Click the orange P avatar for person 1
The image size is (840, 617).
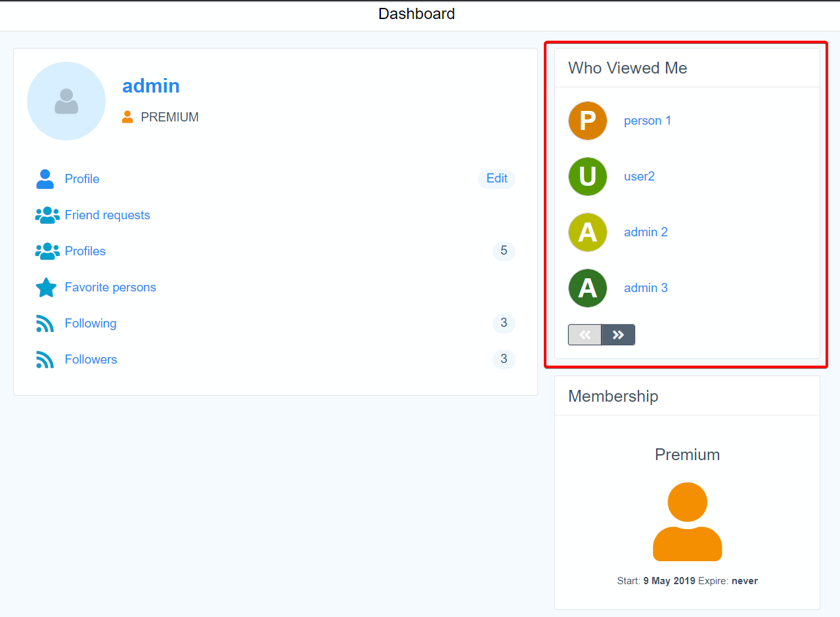click(588, 121)
